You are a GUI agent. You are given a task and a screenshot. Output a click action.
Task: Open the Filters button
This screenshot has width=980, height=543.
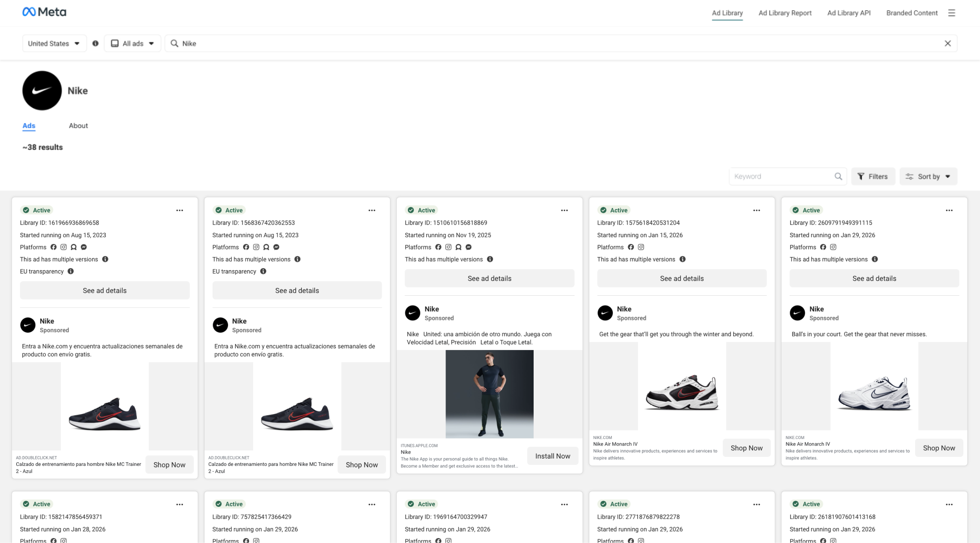tap(872, 176)
